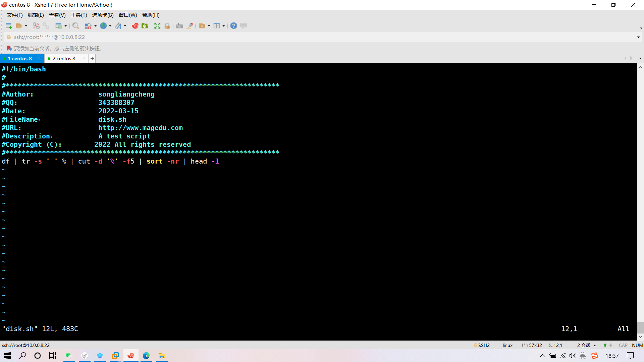Open Microsoft Edge from the taskbar
The width and height of the screenshot is (644, 362).
[x=146, y=356]
